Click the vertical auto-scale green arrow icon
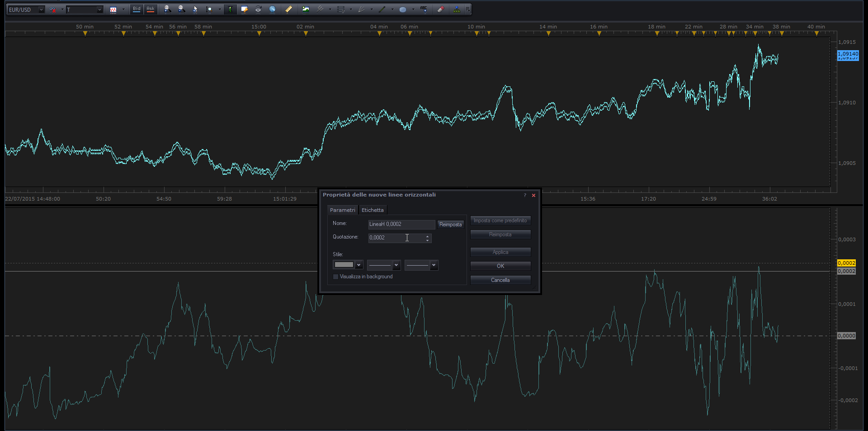This screenshot has height=431, width=868. [230, 9]
